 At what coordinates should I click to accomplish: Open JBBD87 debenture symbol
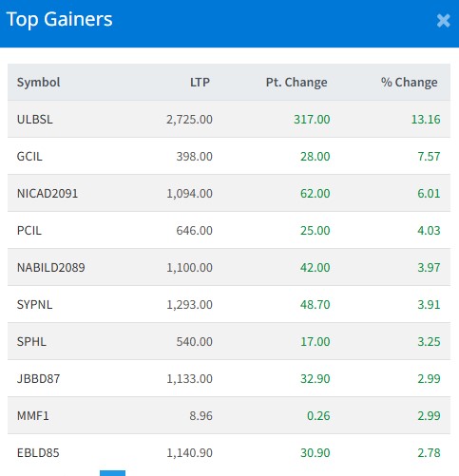[38, 379]
